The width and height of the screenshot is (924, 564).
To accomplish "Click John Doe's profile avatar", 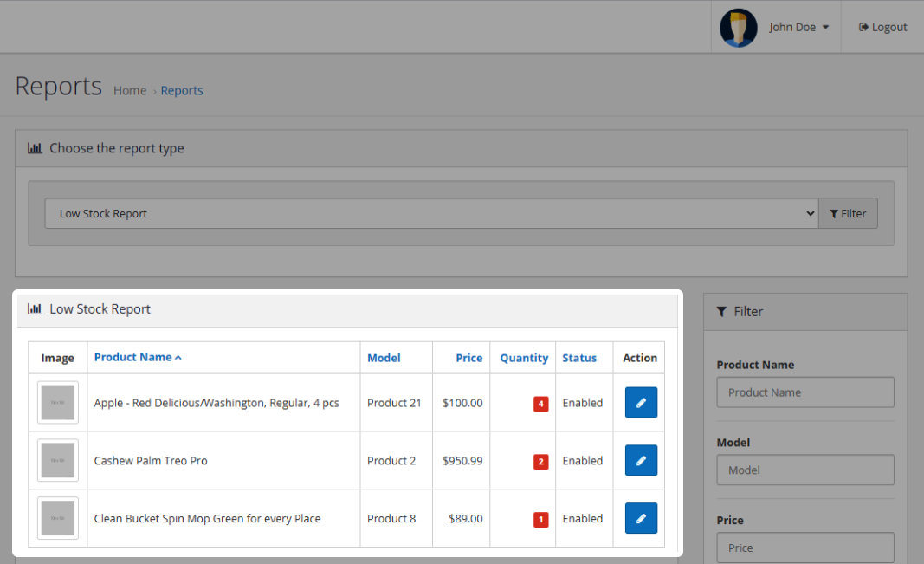I will [x=738, y=28].
